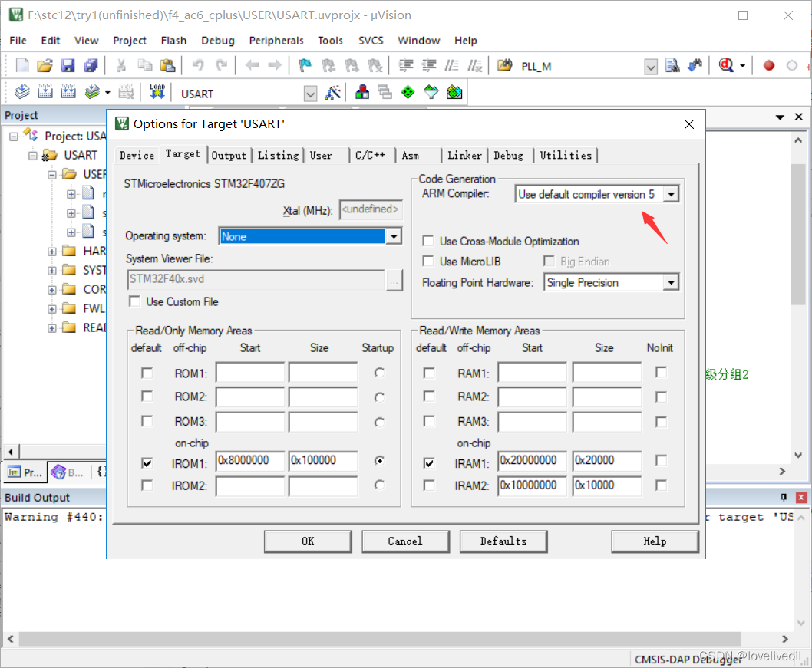Viewport: 812px width, 668px height.
Task: Click the Rebuild all targets icon
Action: point(68,92)
